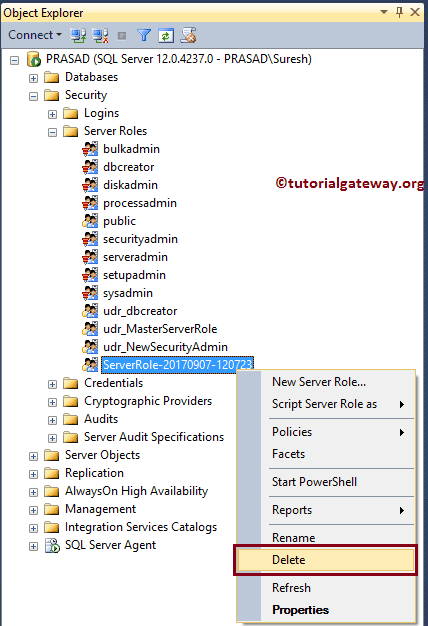Collapse the Security node
Viewport: 428px width, 626px height.
coord(34,97)
